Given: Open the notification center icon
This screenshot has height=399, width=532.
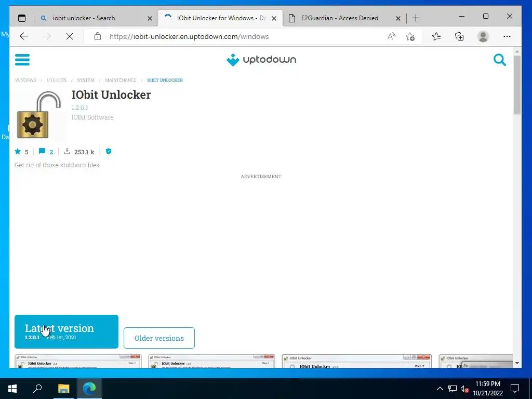Looking at the screenshot, I should coord(515,389).
